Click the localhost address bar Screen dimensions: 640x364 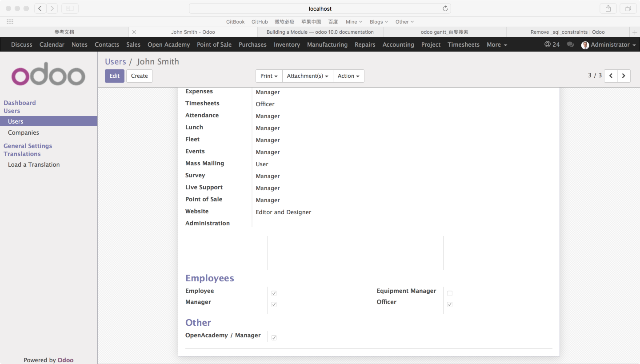click(320, 8)
